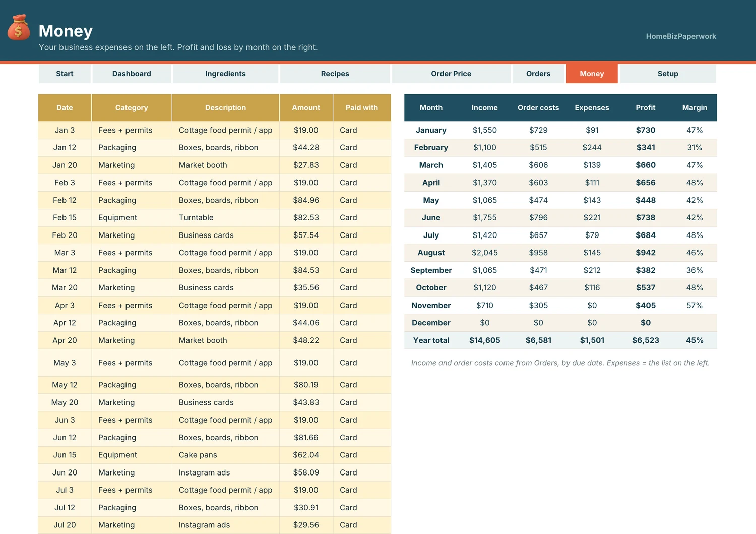This screenshot has height=534, width=756.
Task: Click the $84.53 amount on Mar 12
Action: click(306, 270)
